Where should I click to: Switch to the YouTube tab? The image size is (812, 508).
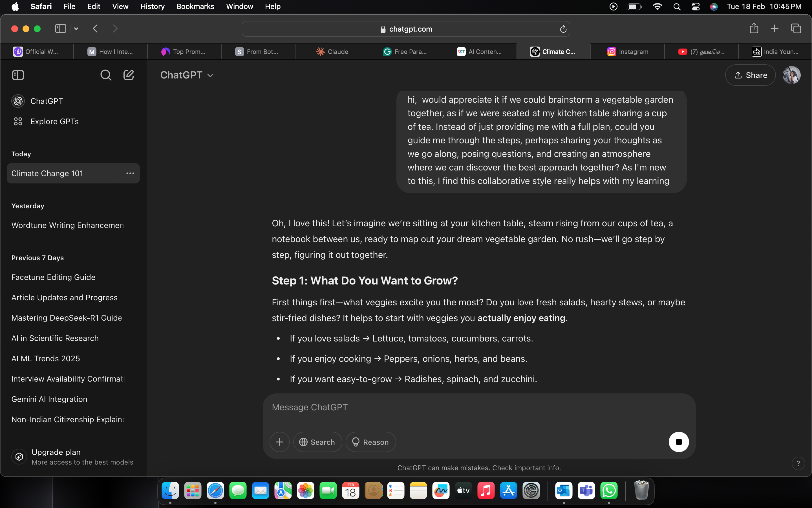click(701, 51)
